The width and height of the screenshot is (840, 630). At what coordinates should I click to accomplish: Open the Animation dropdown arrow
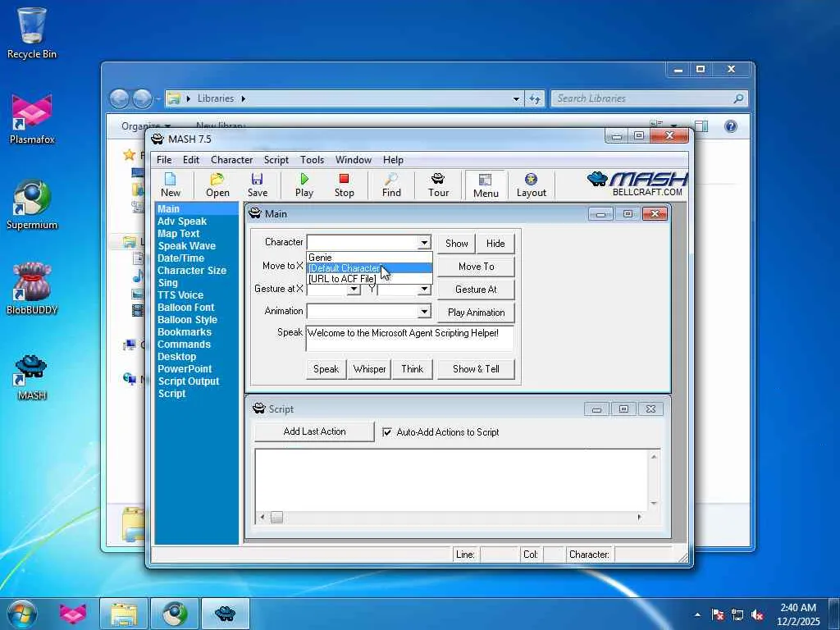coord(424,311)
